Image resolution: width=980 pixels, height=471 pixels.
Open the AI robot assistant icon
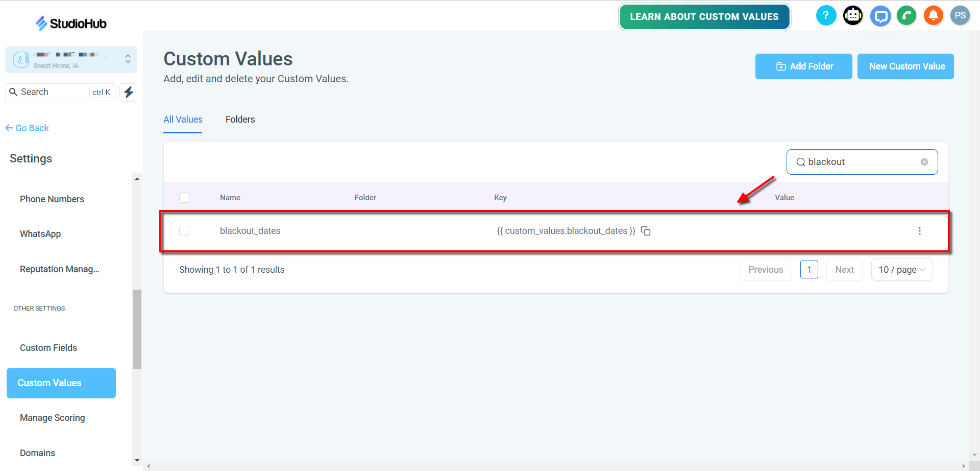(x=853, y=15)
